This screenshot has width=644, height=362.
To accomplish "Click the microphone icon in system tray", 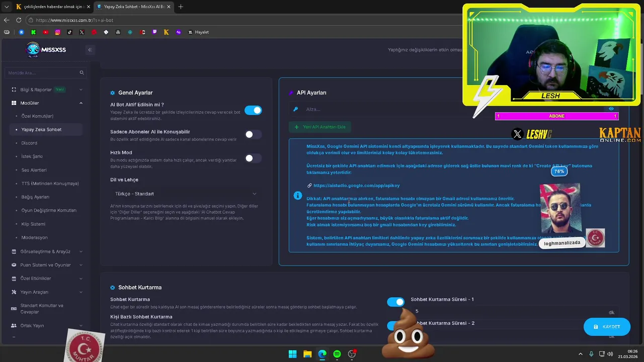I will tap(591, 354).
